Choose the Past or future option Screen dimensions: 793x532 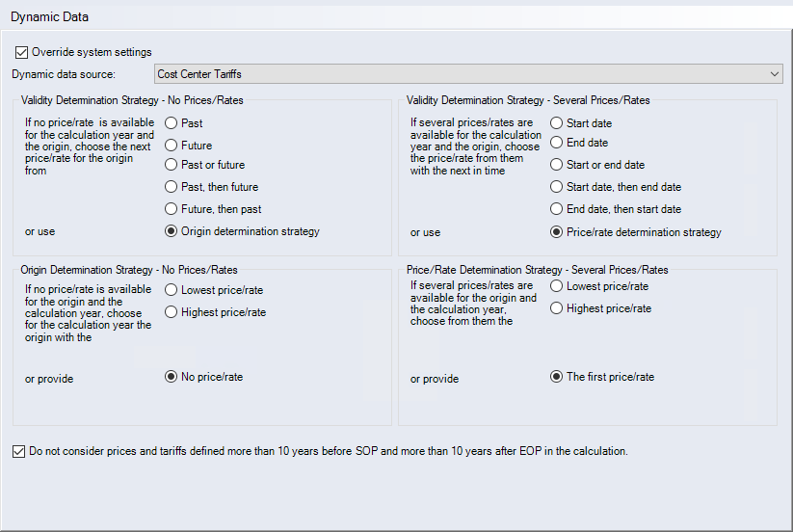coord(172,165)
